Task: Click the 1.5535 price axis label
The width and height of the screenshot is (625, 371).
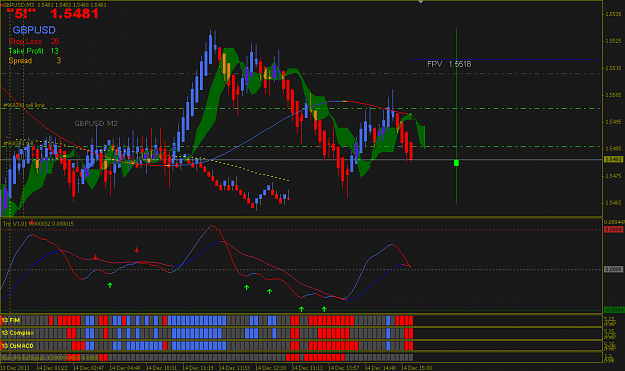Action: tap(613, 14)
